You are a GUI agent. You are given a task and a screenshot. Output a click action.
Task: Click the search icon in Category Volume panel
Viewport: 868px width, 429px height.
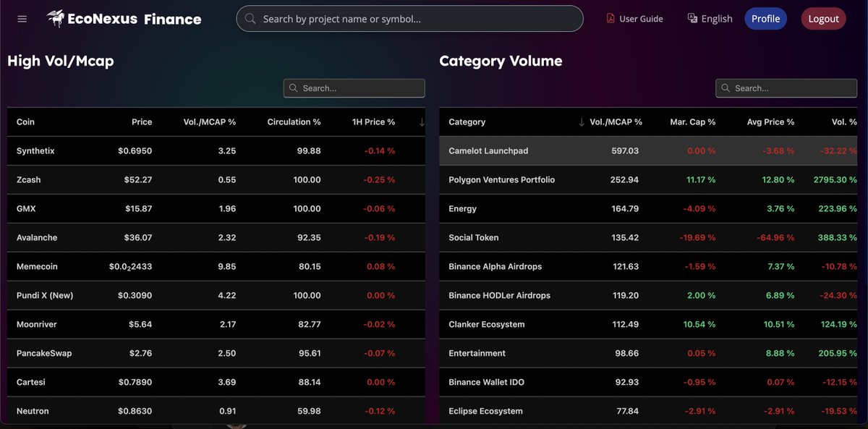726,88
